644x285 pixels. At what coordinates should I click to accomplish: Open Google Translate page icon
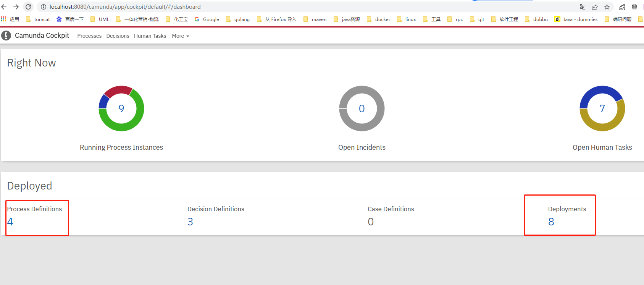[x=583, y=7]
